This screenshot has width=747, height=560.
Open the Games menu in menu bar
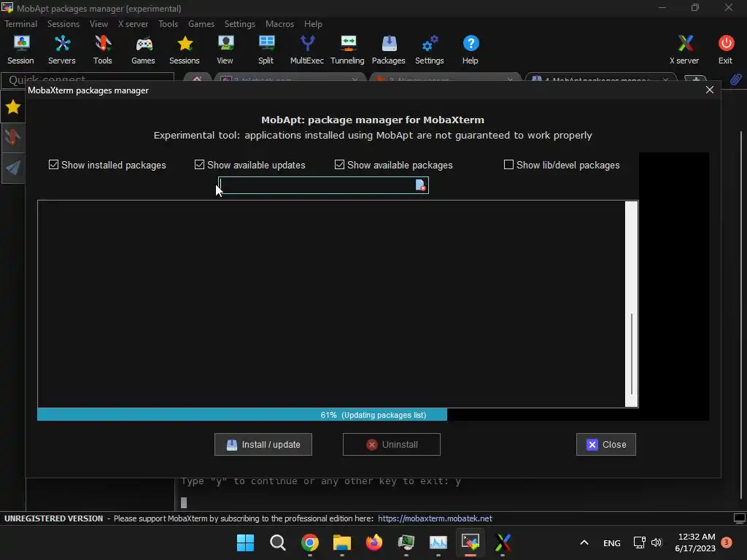[x=201, y=24]
